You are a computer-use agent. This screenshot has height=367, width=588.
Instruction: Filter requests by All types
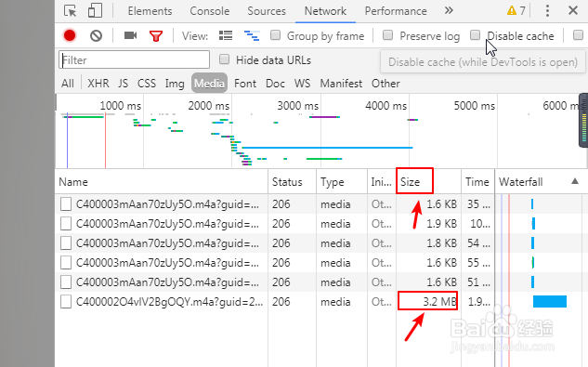[x=68, y=84]
